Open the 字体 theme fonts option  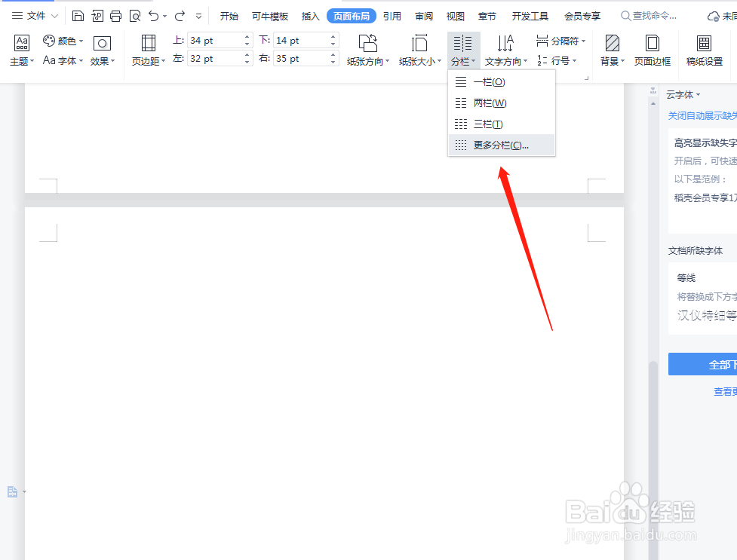[x=63, y=60]
